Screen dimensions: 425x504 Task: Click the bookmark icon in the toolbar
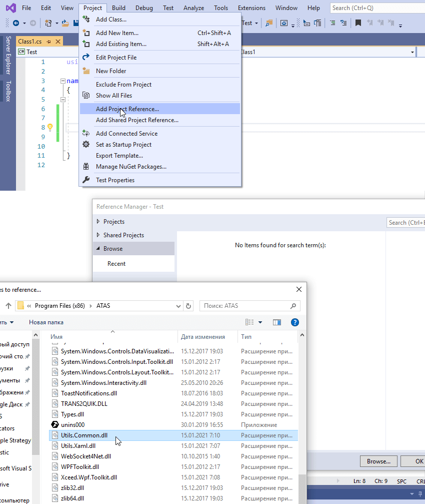(358, 23)
